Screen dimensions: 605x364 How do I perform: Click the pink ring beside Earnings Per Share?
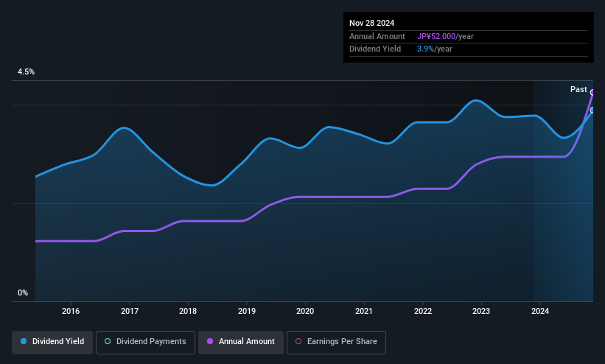298,342
